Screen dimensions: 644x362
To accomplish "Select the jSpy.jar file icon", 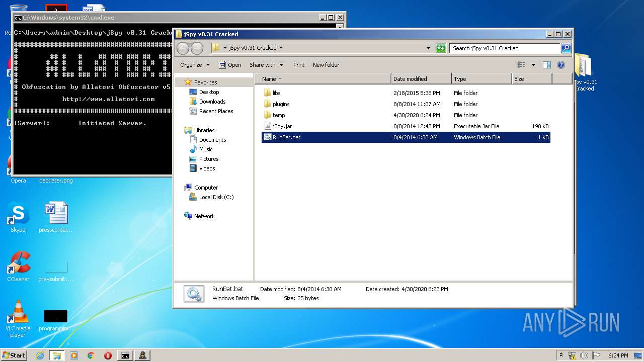I will (267, 126).
